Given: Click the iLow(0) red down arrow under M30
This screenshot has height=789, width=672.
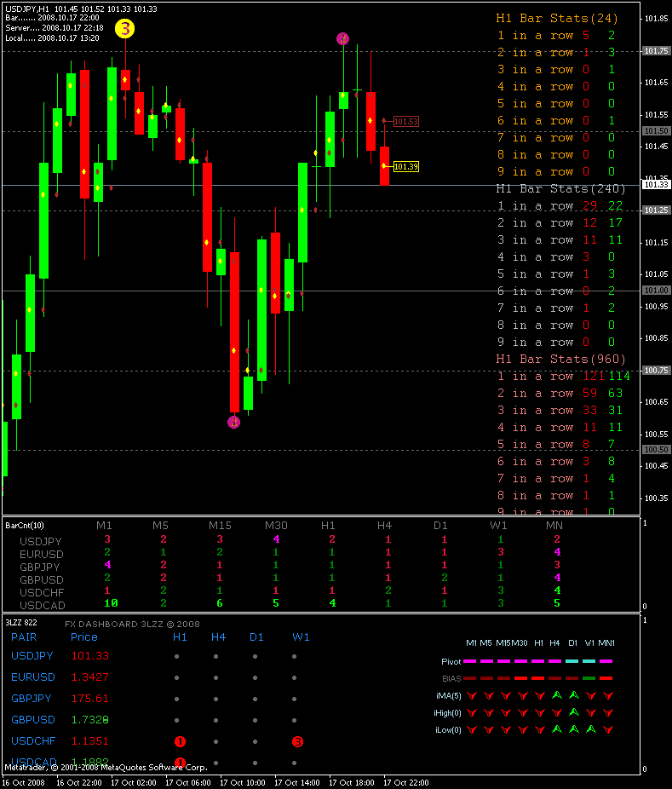Looking at the screenshot, I should 523,729.
